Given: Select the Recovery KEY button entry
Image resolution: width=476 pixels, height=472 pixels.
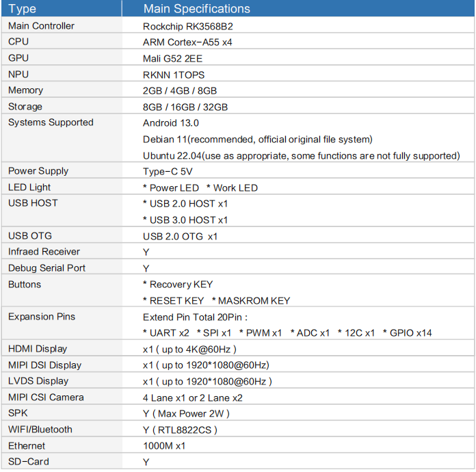Looking at the screenshot, I should coord(178,285).
